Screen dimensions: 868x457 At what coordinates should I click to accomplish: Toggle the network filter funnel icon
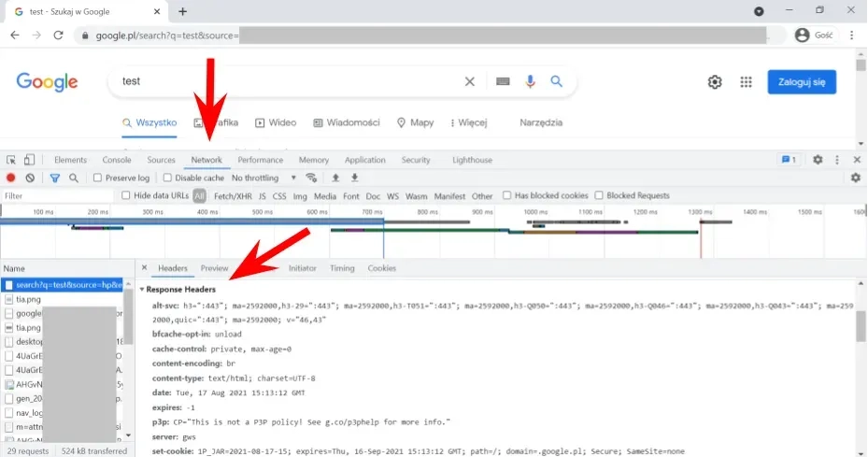55,178
